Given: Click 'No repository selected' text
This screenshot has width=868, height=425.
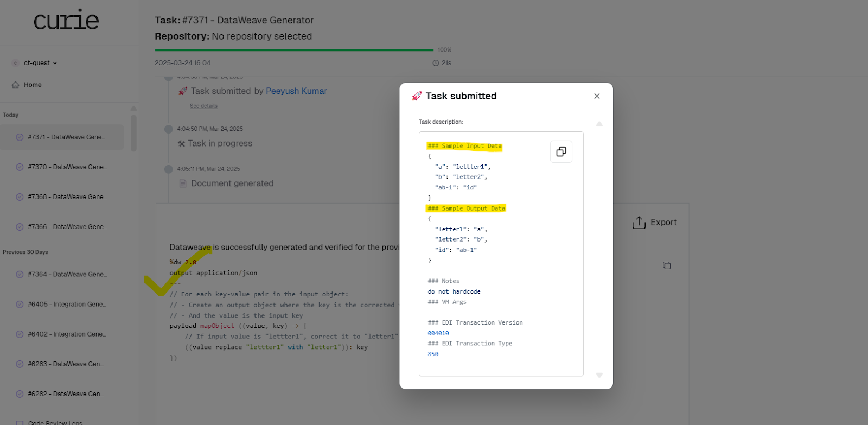Looking at the screenshot, I should [262, 36].
